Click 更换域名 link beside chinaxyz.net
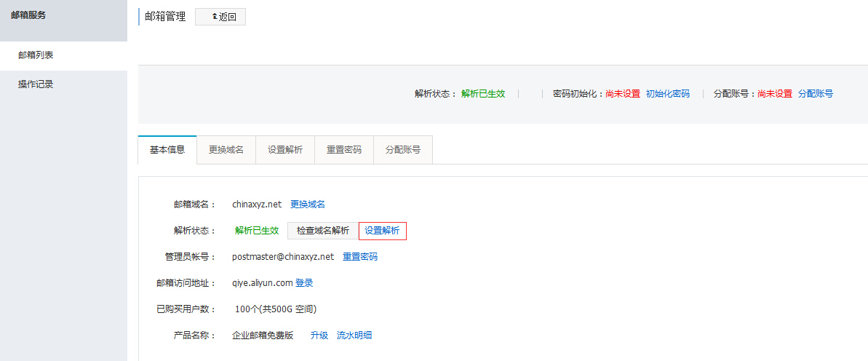This screenshot has width=868, height=361. pyautogui.click(x=308, y=205)
